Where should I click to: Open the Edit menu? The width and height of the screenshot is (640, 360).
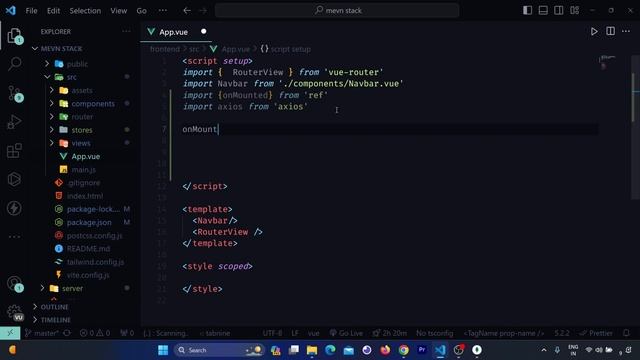point(53,11)
